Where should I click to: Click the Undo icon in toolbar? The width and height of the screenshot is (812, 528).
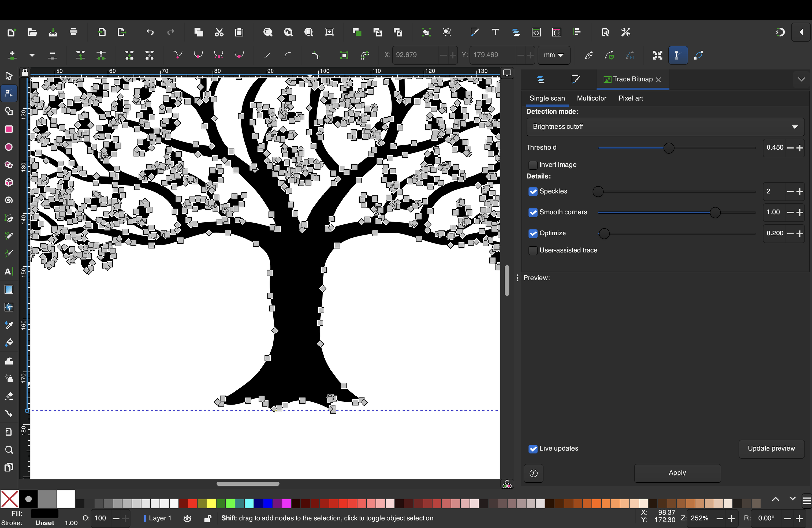pyautogui.click(x=150, y=32)
